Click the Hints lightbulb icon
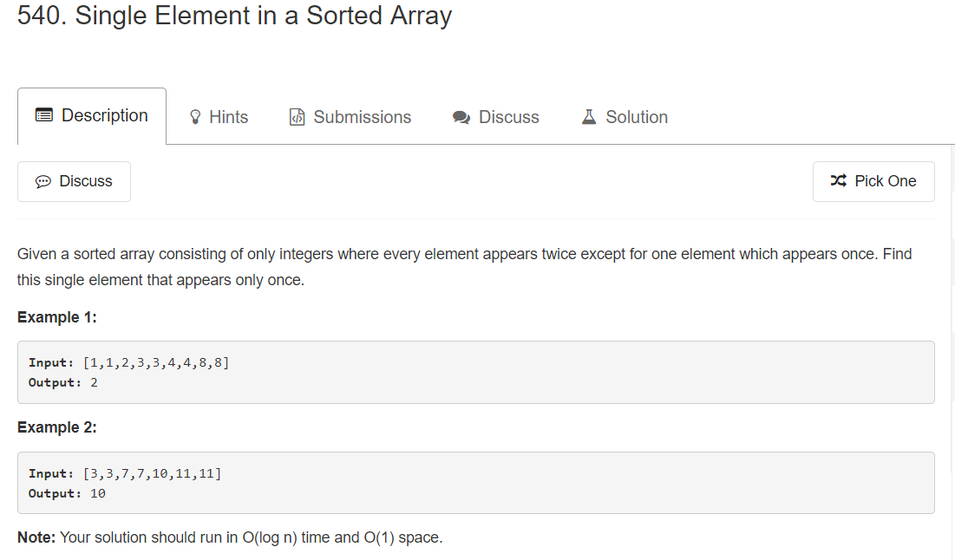955x560 pixels. coord(195,117)
